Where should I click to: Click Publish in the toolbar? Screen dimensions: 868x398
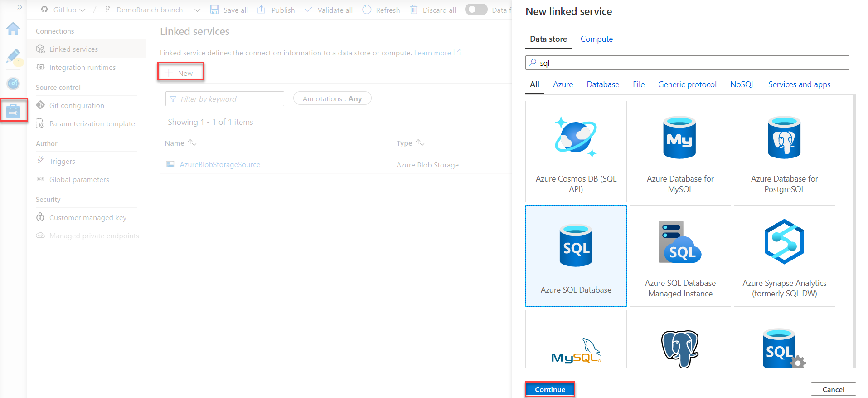pos(276,10)
